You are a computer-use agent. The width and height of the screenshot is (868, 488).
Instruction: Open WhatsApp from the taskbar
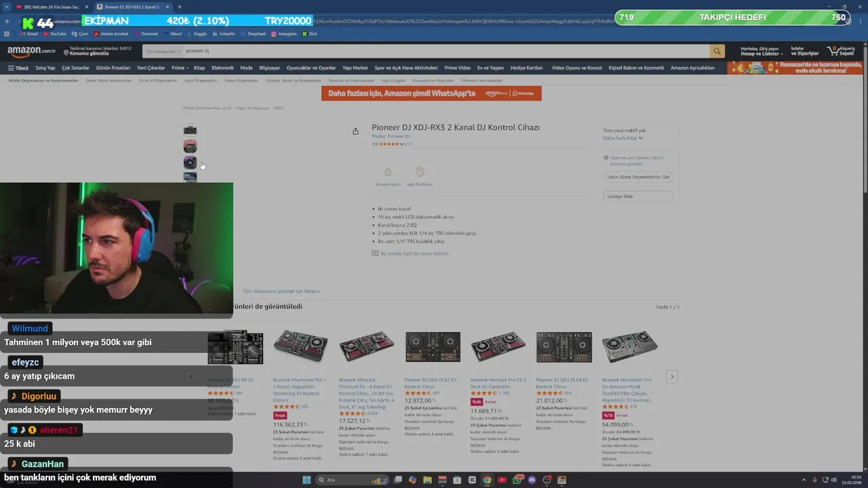(x=517, y=480)
